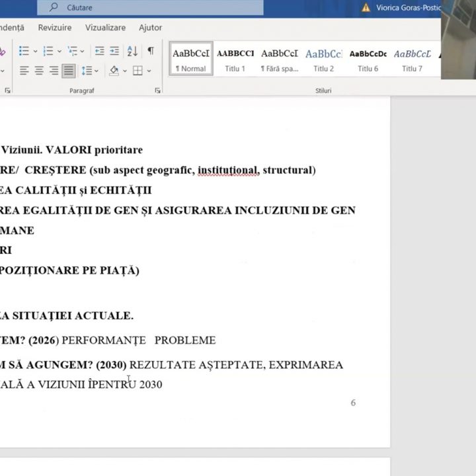Increase the paragraph indent
476x476 pixels.
tap(114, 51)
